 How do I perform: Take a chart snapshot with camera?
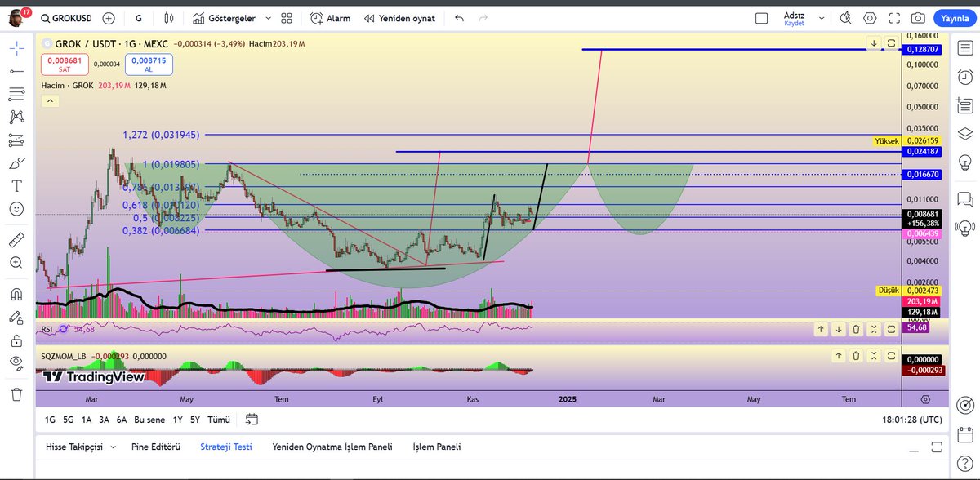[919, 18]
